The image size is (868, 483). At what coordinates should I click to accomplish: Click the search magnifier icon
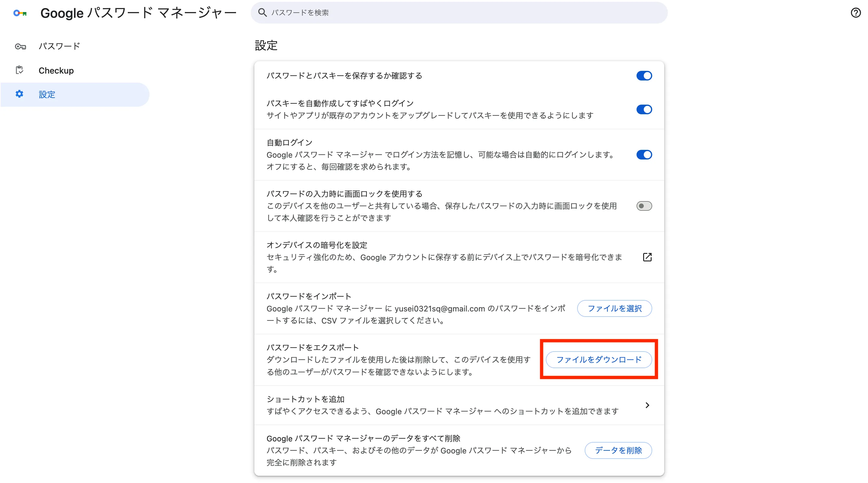[x=263, y=12]
